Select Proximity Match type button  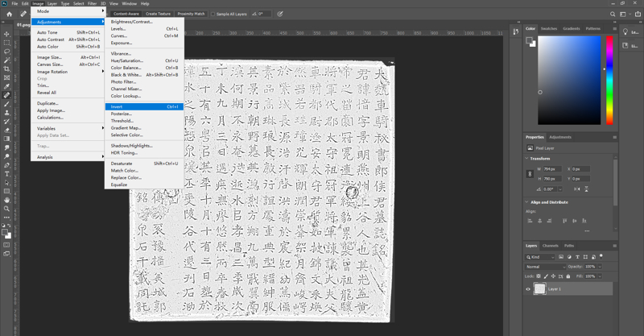click(191, 14)
